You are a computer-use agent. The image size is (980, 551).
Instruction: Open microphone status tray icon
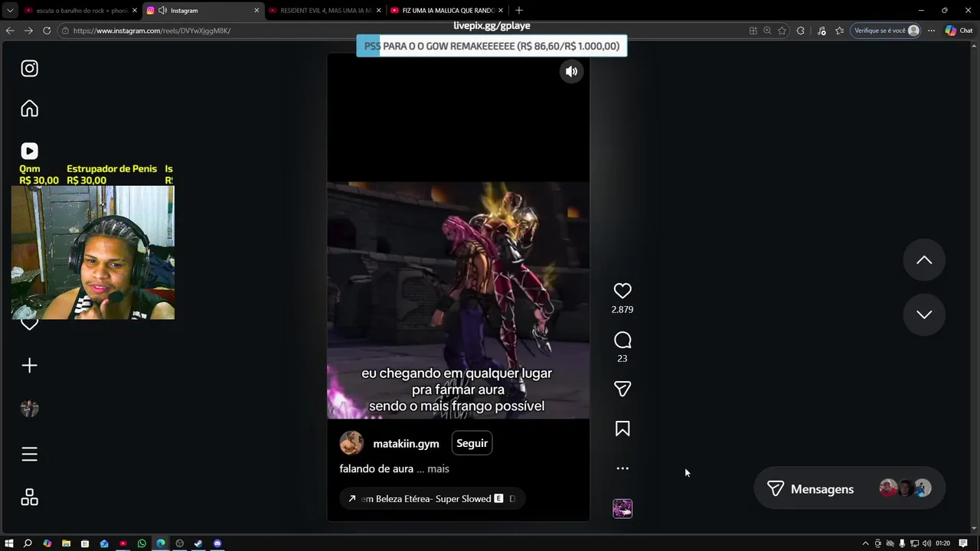click(902, 543)
